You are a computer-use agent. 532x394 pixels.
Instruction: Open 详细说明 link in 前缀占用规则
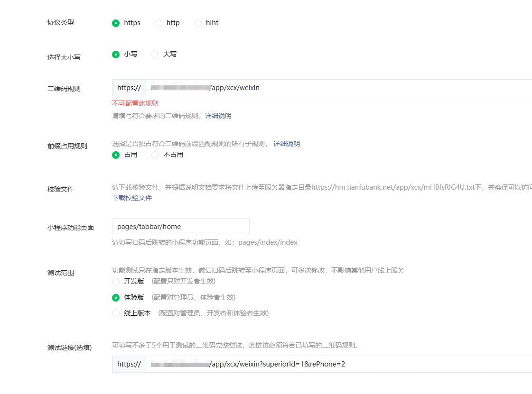(x=287, y=144)
